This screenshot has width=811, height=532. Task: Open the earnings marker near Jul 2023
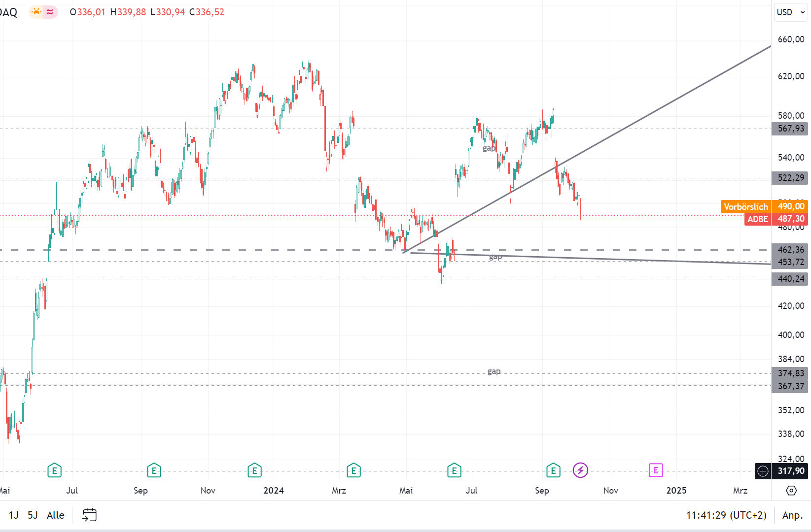(x=54, y=470)
